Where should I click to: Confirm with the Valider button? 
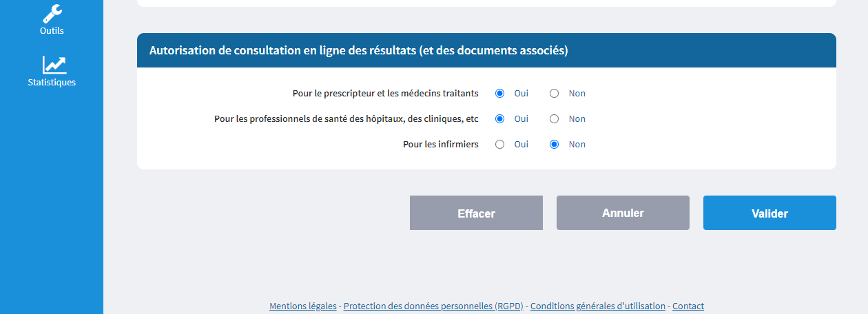[769, 213]
